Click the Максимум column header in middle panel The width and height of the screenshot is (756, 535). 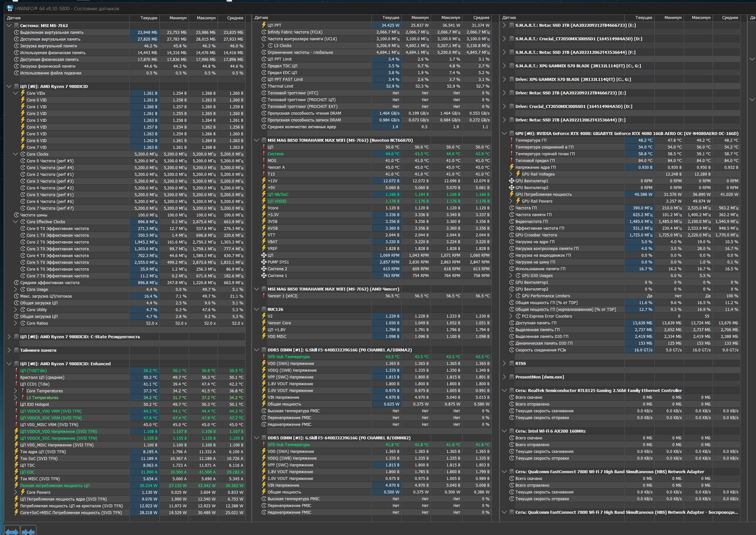point(451,18)
